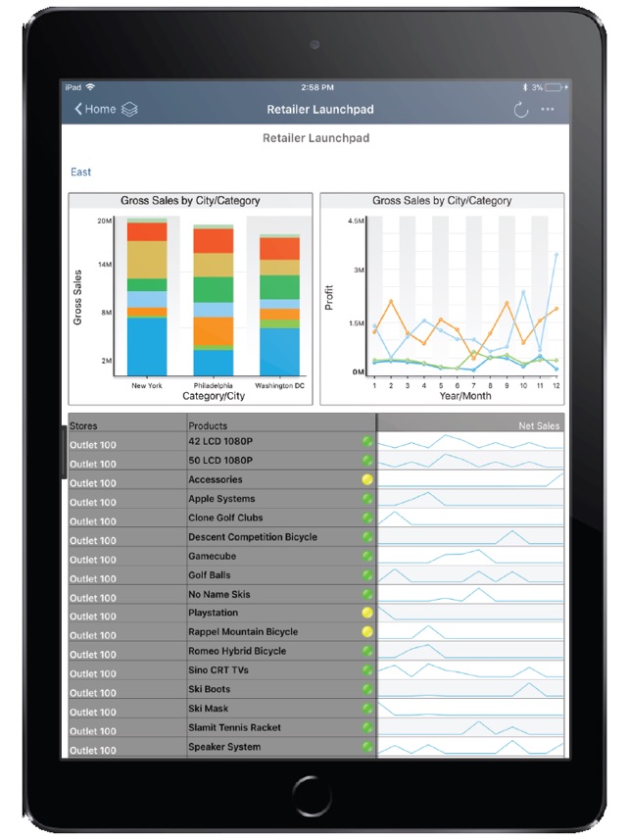Click status dot for Romeo Hybrid Bicycle
This screenshot has height=840, width=630.
(367, 652)
